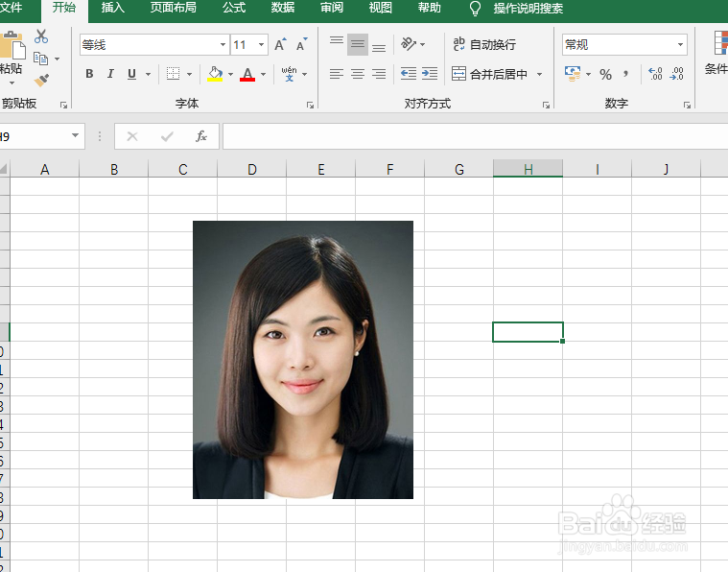Open the 文件 menu

click(x=11, y=8)
